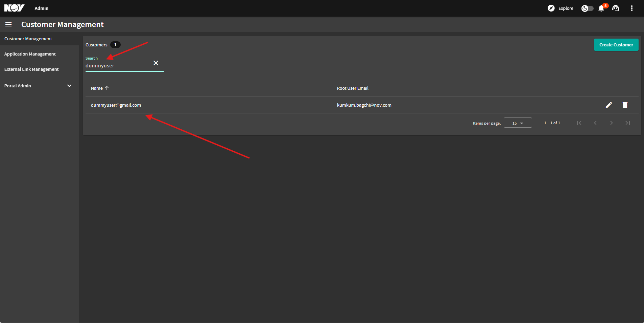Clear the search text with X
Screen dimensions: 644x323
coord(156,63)
